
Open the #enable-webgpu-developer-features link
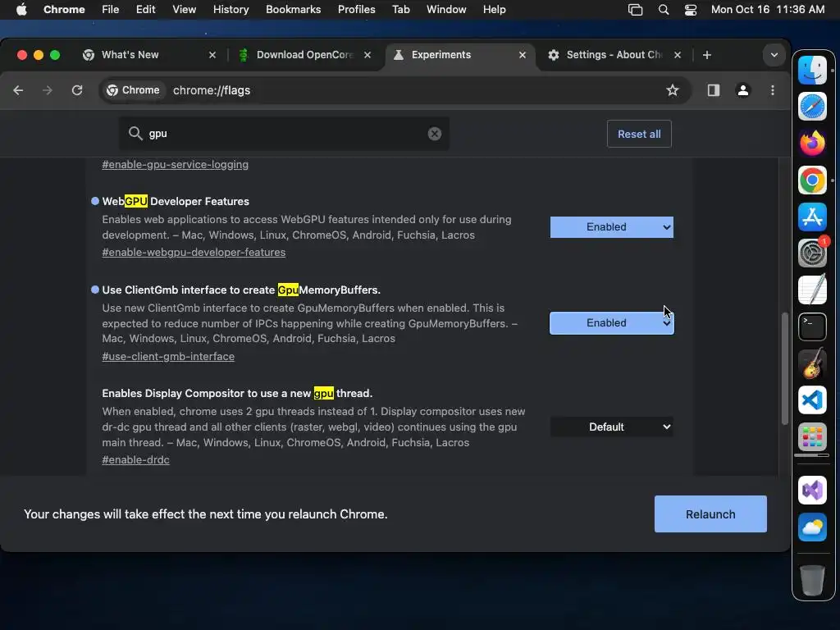[194, 253]
